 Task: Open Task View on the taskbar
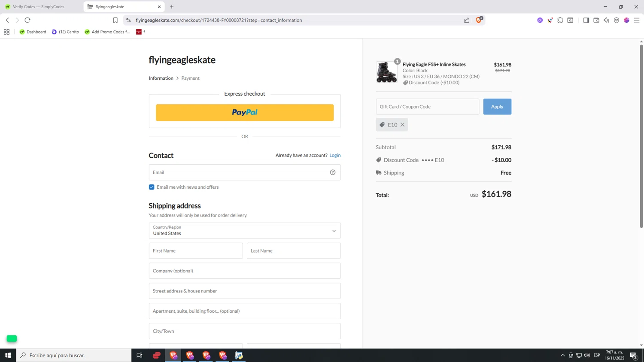click(140, 355)
